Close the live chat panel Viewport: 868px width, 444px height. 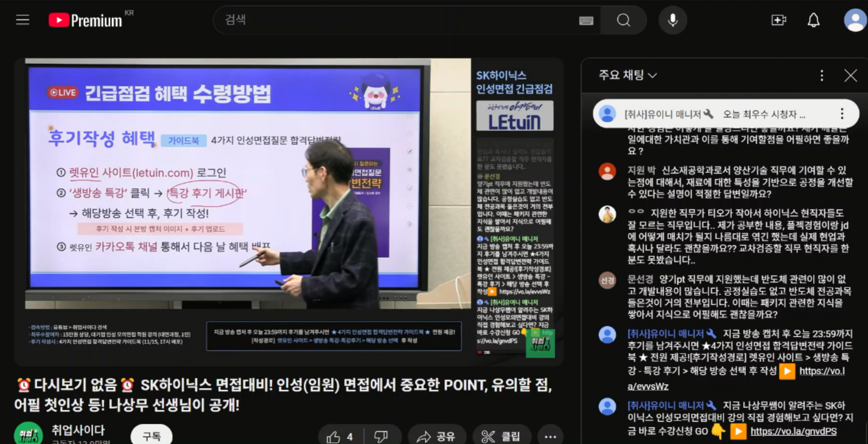pyautogui.click(x=850, y=76)
